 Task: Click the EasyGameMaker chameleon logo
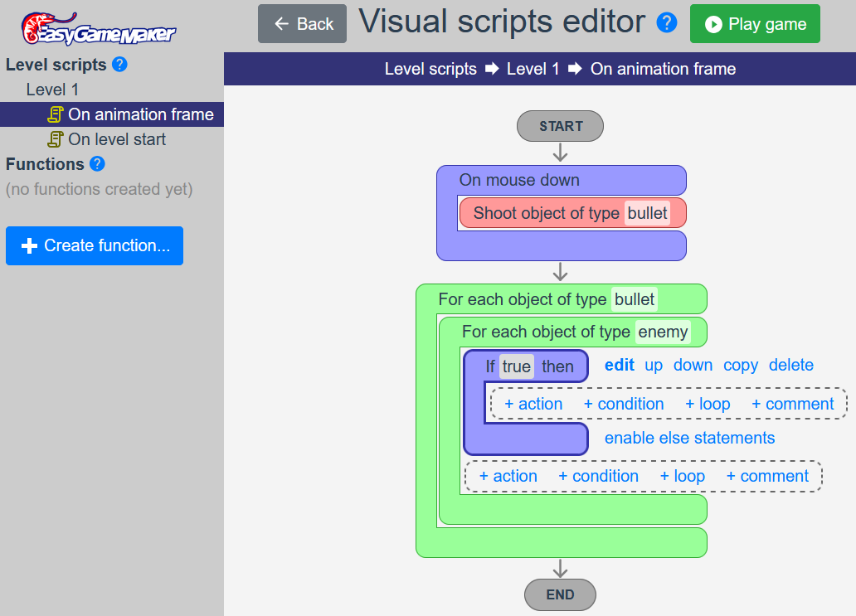pyautogui.click(x=98, y=28)
